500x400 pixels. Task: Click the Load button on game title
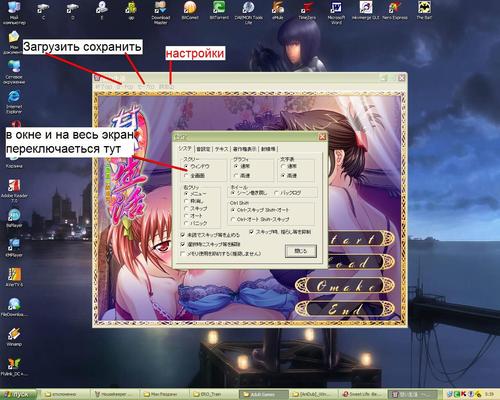[x=360, y=262]
